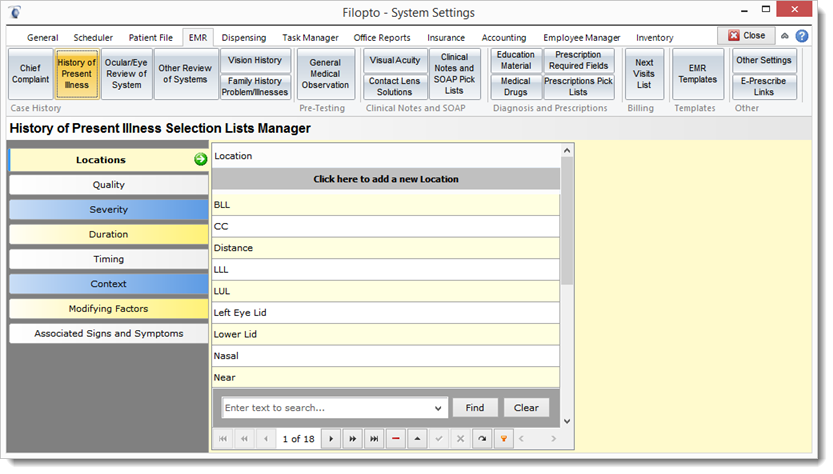The width and height of the screenshot is (833, 474).
Task: Jump to previous page of records
Action: coord(244,439)
